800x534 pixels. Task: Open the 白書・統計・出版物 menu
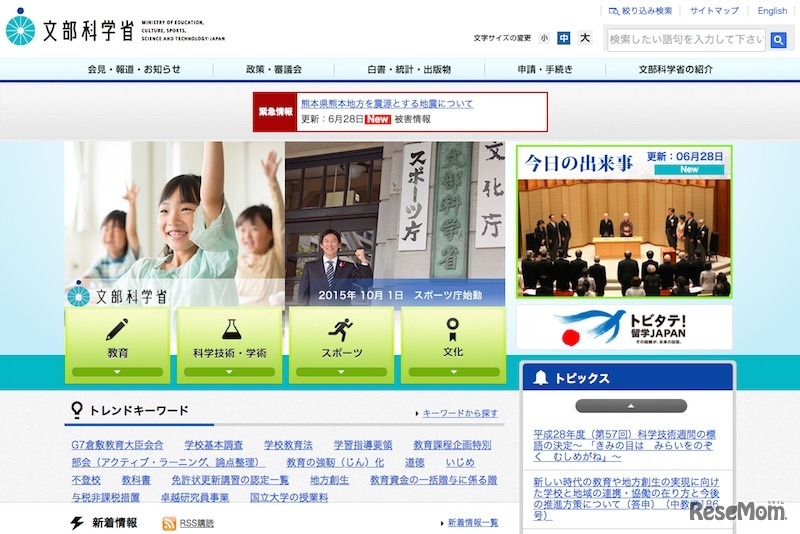tap(409, 69)
